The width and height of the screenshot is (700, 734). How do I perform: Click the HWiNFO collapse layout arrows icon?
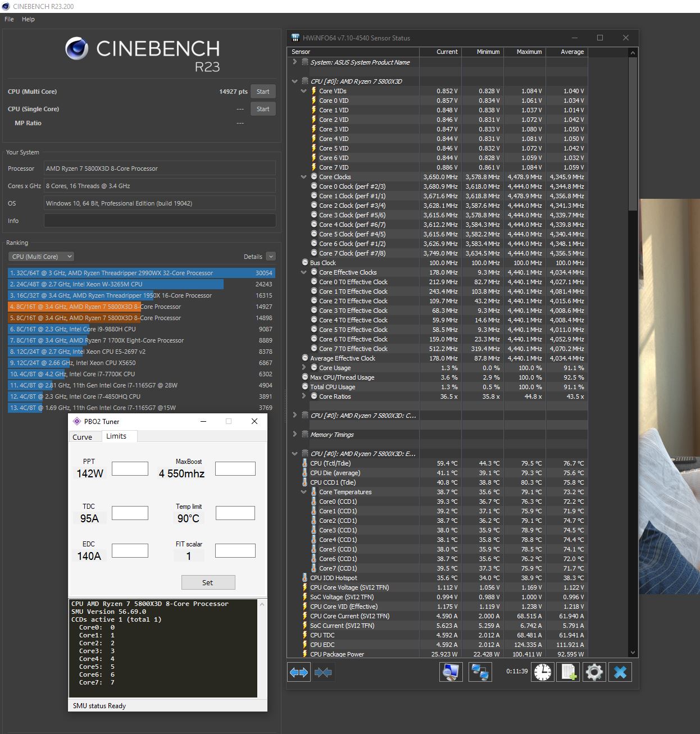click(323, 672)
